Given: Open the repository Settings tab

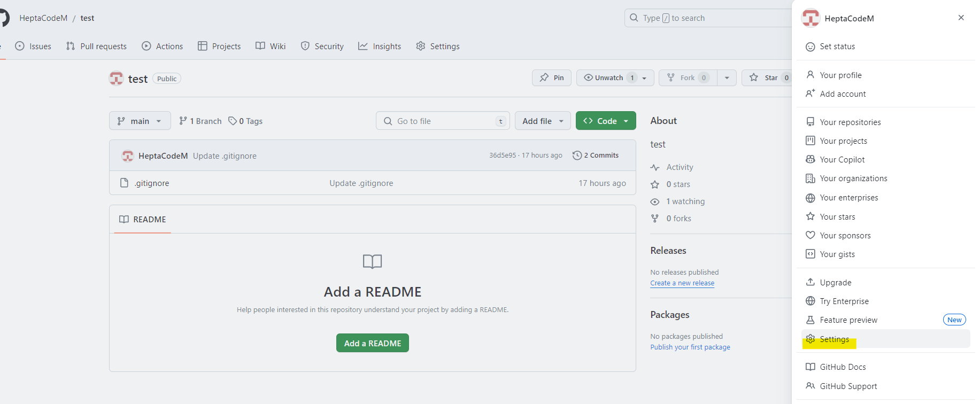Looking at the screenshot, I should [x=438, y=46].
